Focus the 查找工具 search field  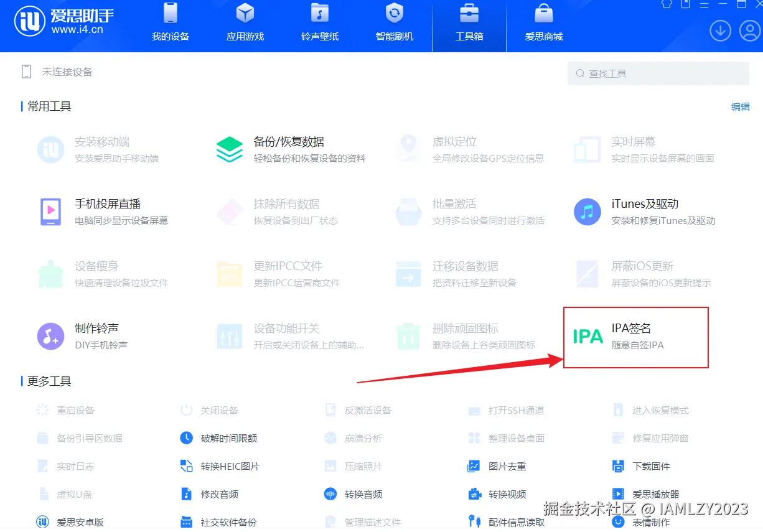[x=658, y=73]
